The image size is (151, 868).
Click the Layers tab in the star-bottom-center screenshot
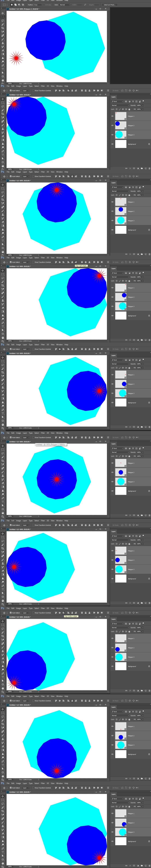coord(114,707)
